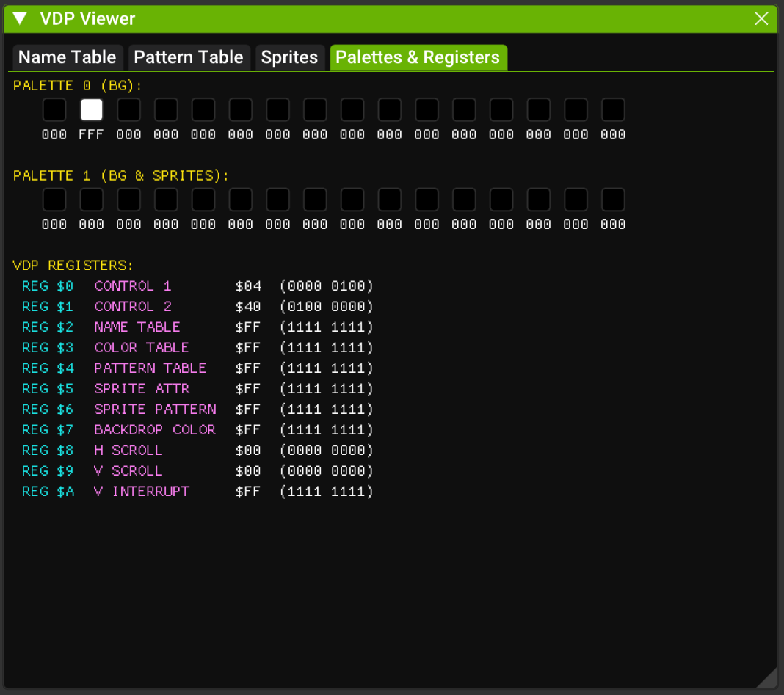This screenshot has width=784, height=695.
Task: Click the H SCROLL register name
Action: 128,450
